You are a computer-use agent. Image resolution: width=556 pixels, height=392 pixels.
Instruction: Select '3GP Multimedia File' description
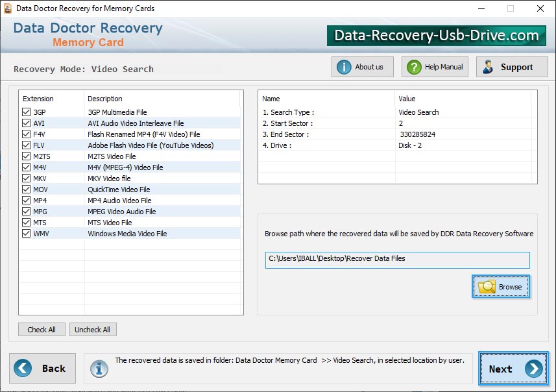click(117, 112)
